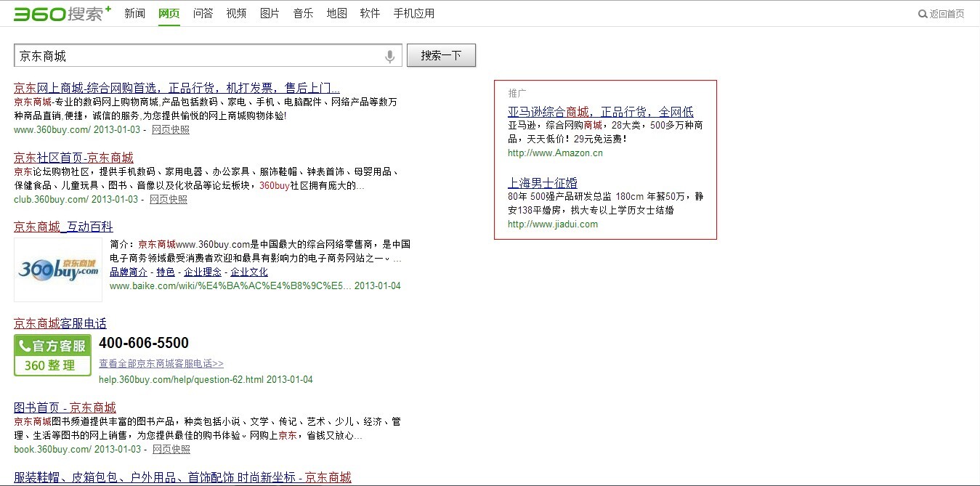Open 网页快照 for the www.360buy.com result
980x486 pixels.
tap(171, 129)
